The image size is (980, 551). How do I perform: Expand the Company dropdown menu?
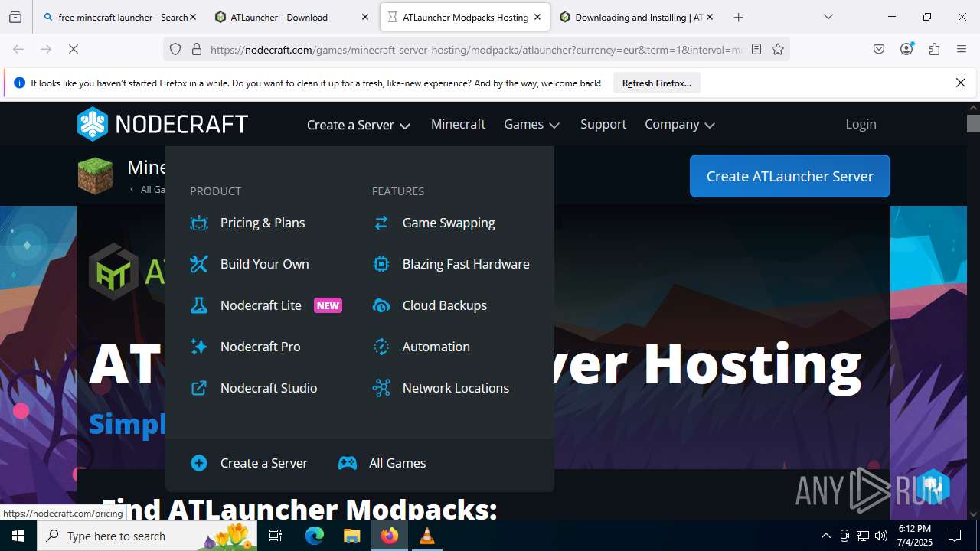[679, 124]
